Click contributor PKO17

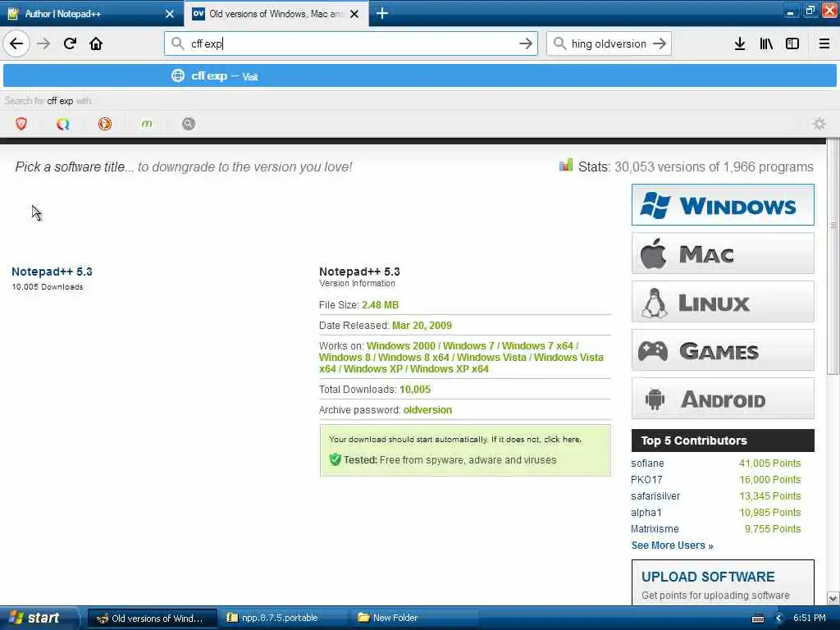pyautogui.click(x=646, y=480)
